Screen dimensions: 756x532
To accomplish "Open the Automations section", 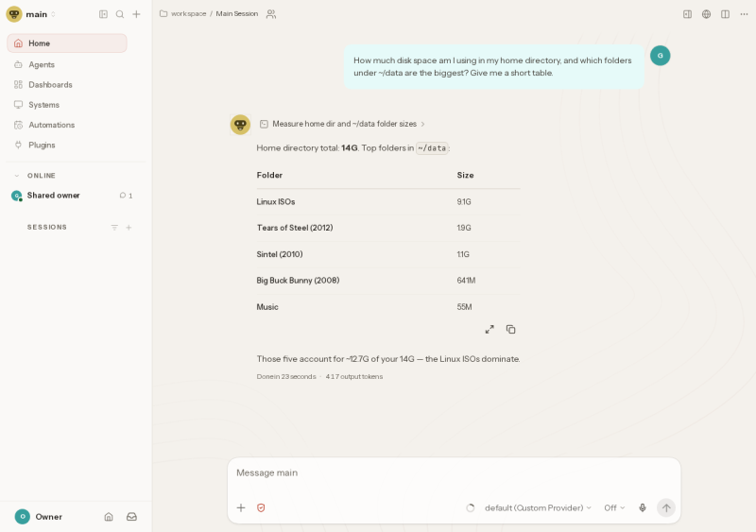I will tap(67, 125).
